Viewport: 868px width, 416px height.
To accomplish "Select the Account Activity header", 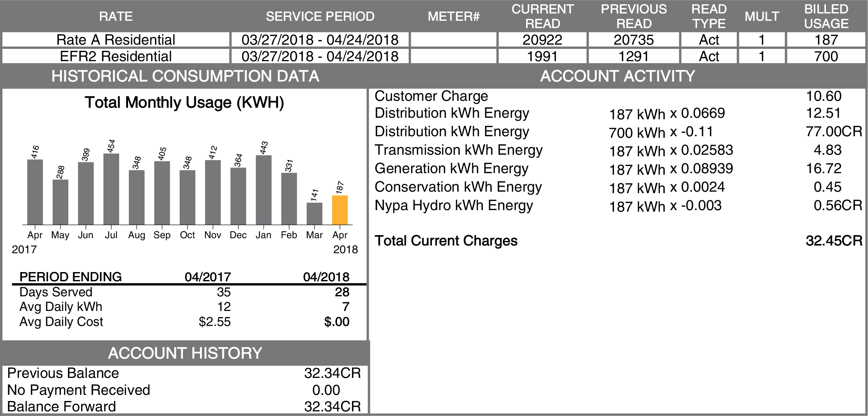I will [x=617, y=76].
